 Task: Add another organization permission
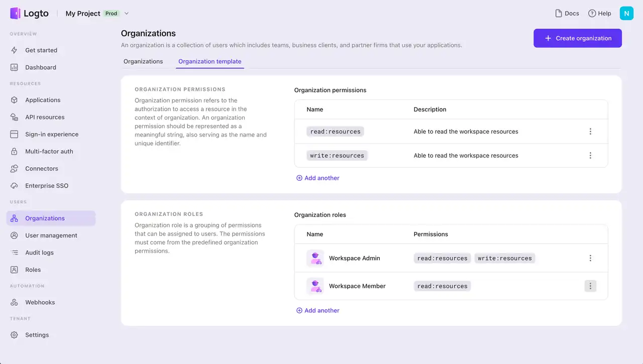317,178
